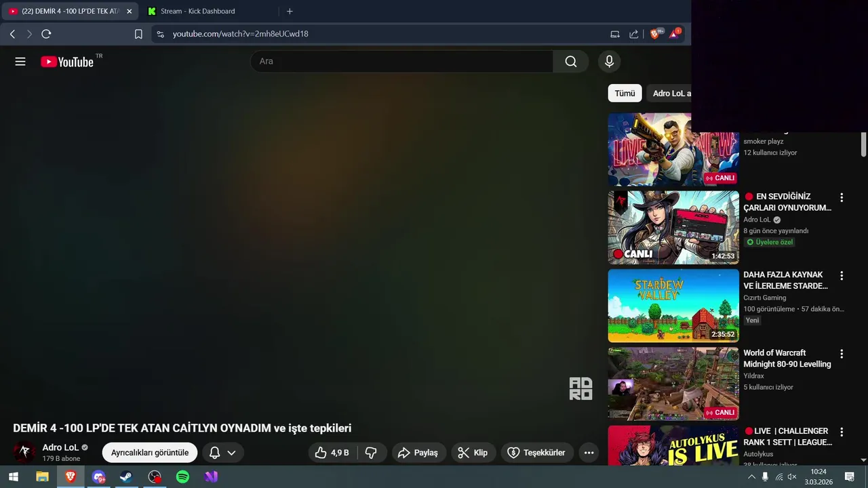
Task: Install app using the address bar screen icon
Action: pos(615,34)
